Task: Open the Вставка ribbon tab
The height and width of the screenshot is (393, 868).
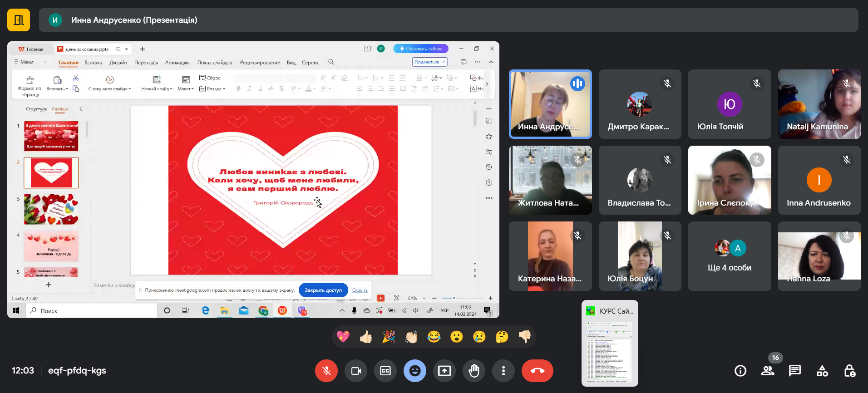Action: pyautogui.click(x=93, y=63)
